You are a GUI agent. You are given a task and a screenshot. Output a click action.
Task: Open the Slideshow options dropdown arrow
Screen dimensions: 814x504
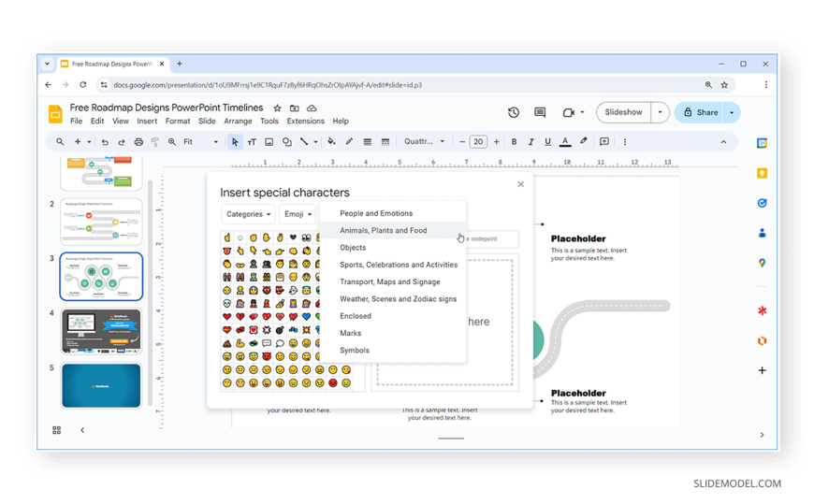tap(660, 112)
